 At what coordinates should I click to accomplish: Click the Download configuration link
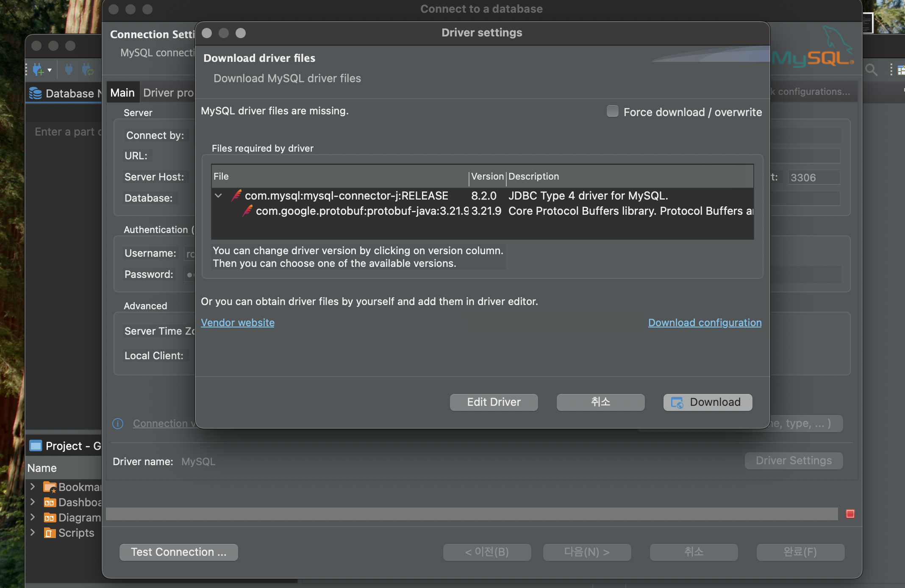pyautogui.click(x=705, y=323)
